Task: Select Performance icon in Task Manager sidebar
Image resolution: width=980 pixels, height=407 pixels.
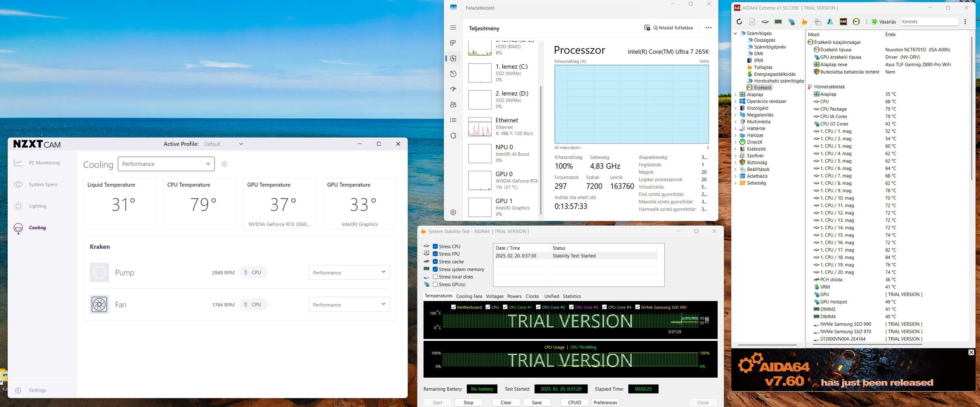Action: point(453,59)
